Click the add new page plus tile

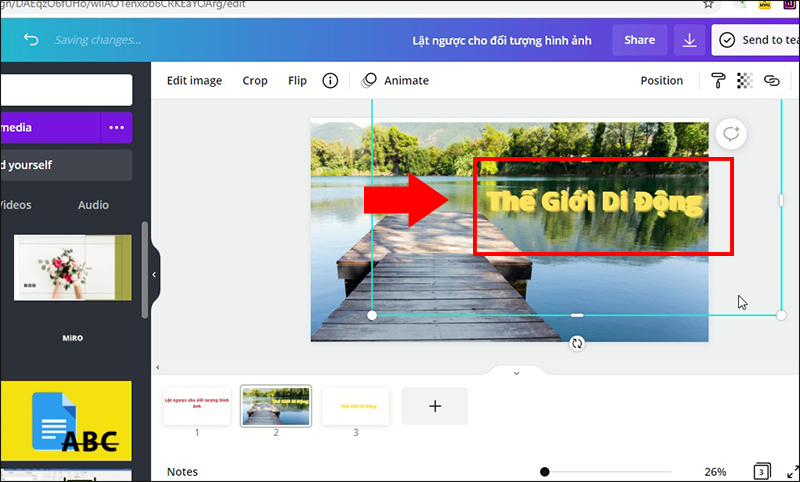tap(435, 406)
